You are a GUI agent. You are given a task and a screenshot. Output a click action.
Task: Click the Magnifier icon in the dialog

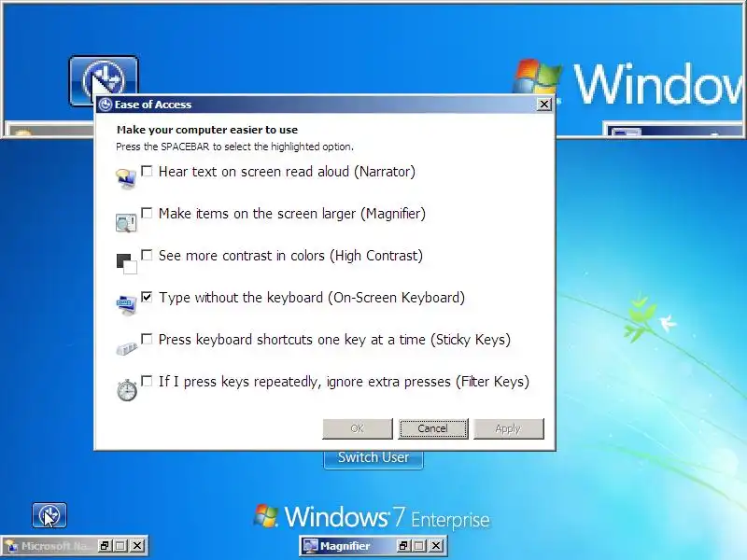pos(126,222)
